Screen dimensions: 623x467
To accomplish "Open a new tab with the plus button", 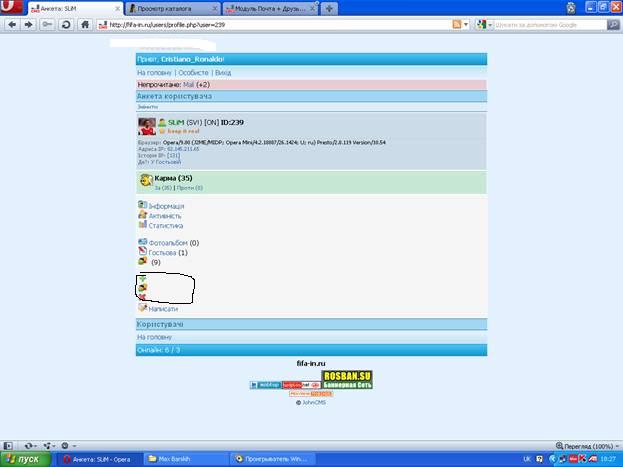I will click(x=329, y=8).
